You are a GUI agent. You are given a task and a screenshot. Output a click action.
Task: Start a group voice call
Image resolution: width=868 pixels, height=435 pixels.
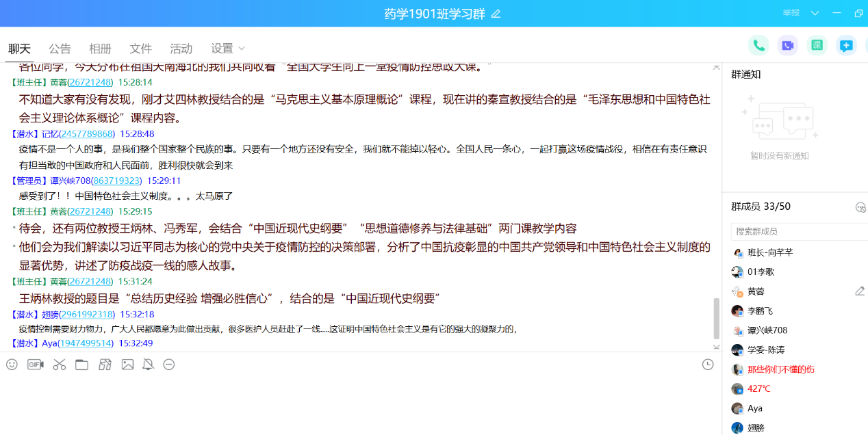(x=758, y=46)
